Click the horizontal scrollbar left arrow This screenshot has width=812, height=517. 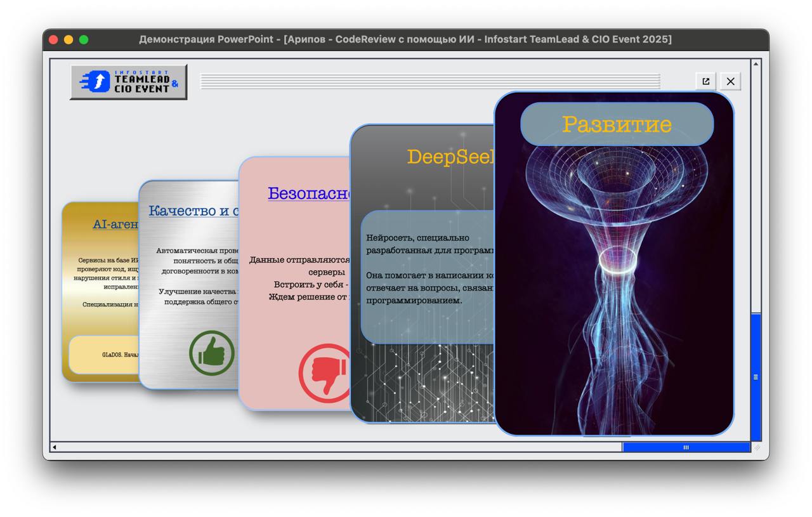click(55, 447)
